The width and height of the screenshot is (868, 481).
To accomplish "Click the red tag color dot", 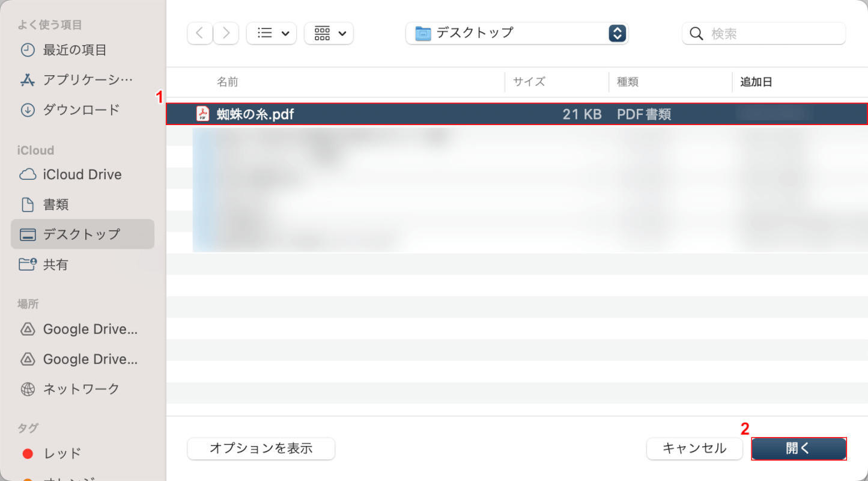I will coord(28,453).
